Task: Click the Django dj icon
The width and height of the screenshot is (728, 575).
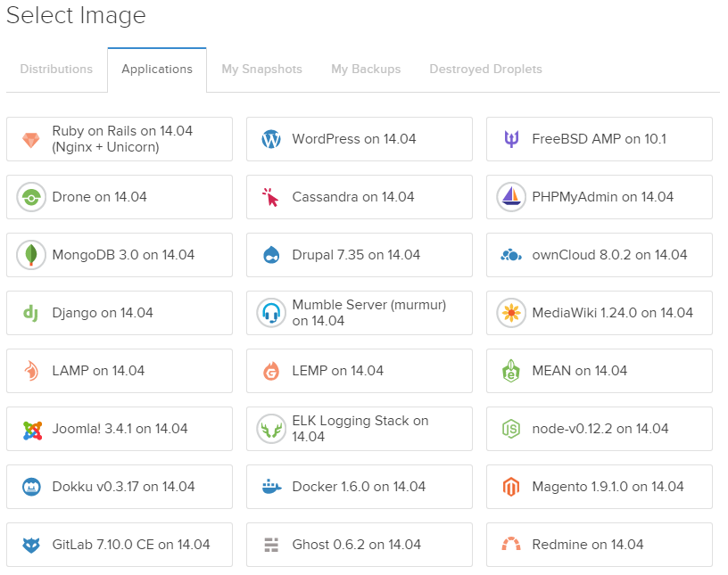Action: tap(30, 314)
